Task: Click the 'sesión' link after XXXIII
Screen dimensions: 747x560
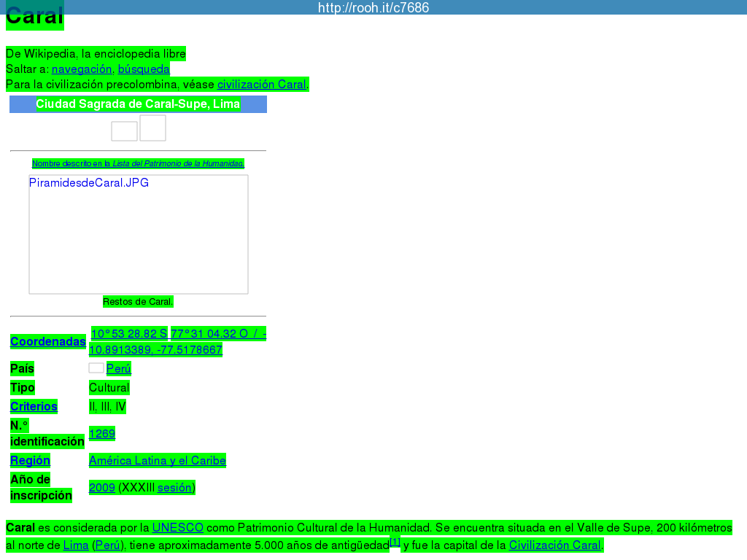Action: 174,488
